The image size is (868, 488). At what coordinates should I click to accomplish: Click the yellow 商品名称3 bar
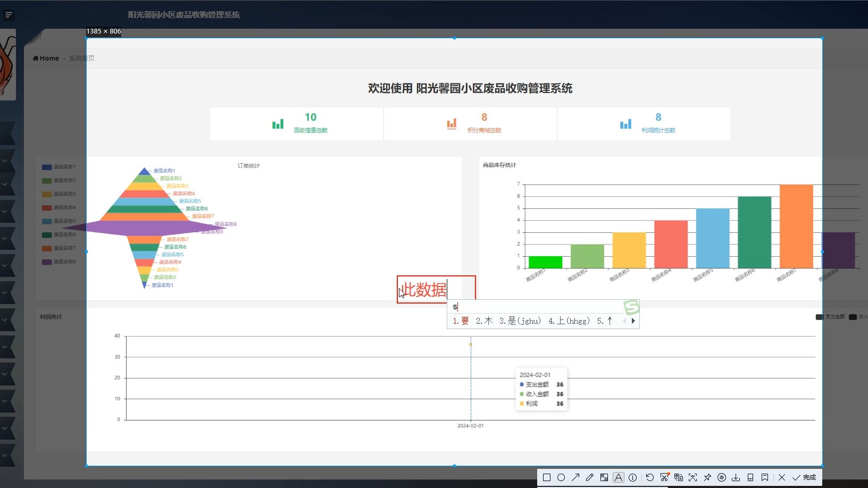pyautogui.click(x=629, y=250)
